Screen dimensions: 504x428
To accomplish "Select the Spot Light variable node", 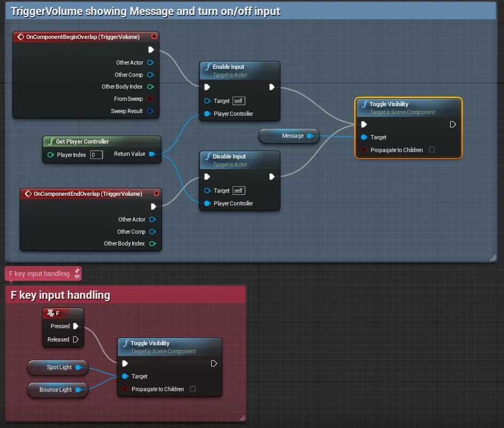I will (x=58, y=367).
